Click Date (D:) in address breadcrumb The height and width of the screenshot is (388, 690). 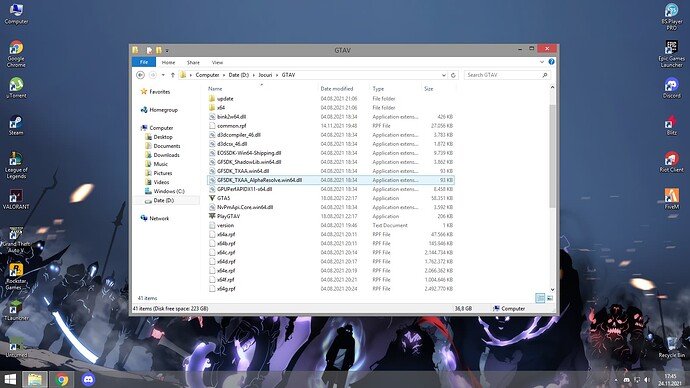[x=239, y=75]
